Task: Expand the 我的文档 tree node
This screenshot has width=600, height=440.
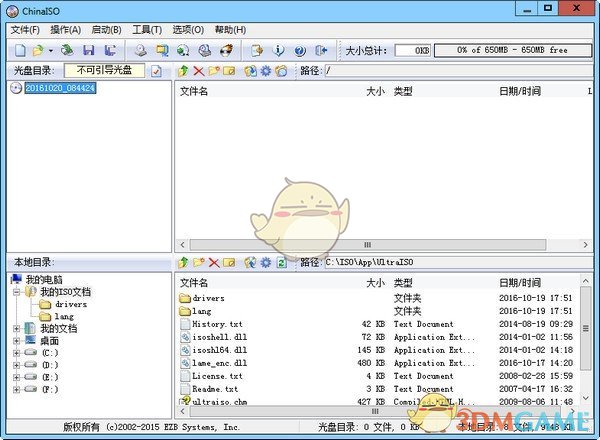Action: [16, 328]
